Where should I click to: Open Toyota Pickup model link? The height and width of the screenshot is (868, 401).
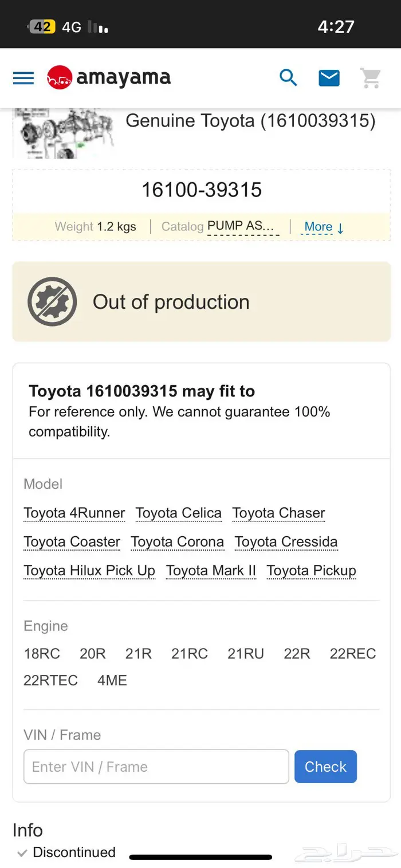[311, 571]
